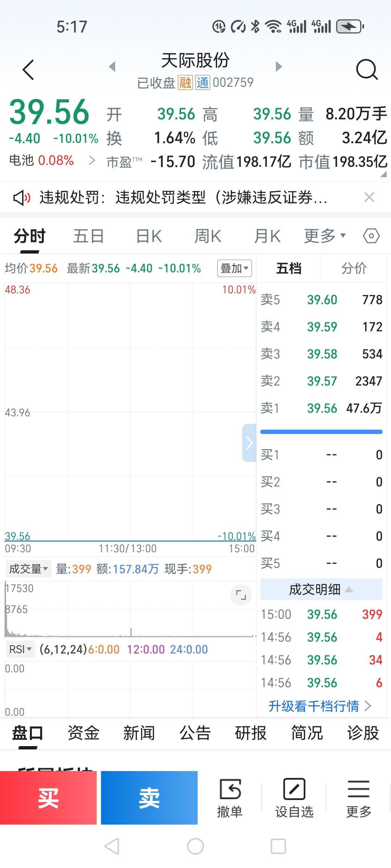Collapse the order book side panel arrow
Screen dimensions: 391x868
pos(249,443)
